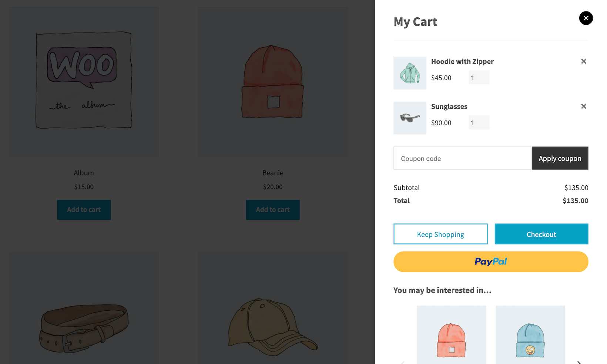Add Beanie to cart
607x364 pixels.
pos(273,210)
